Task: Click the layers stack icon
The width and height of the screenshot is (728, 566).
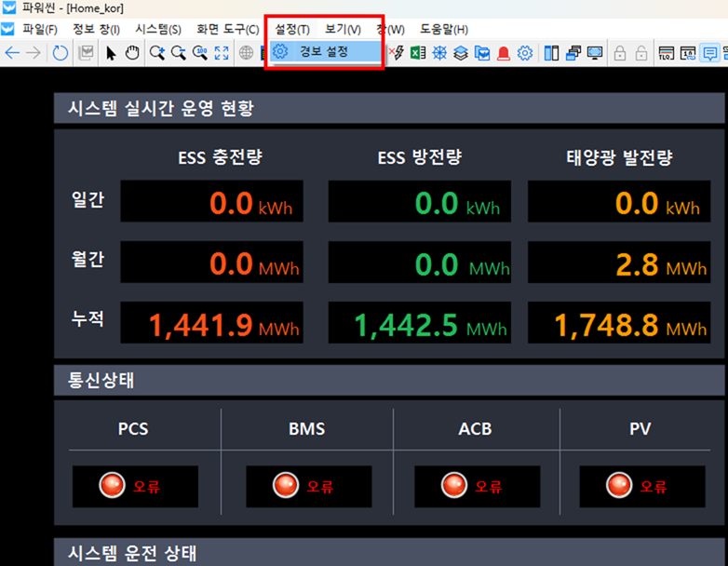Action: pos(461,53)
